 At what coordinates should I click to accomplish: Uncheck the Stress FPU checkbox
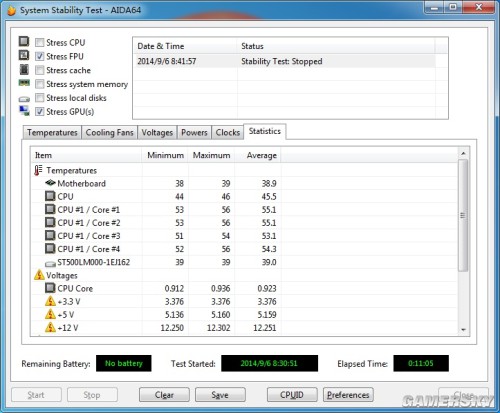tap(39, 56)
